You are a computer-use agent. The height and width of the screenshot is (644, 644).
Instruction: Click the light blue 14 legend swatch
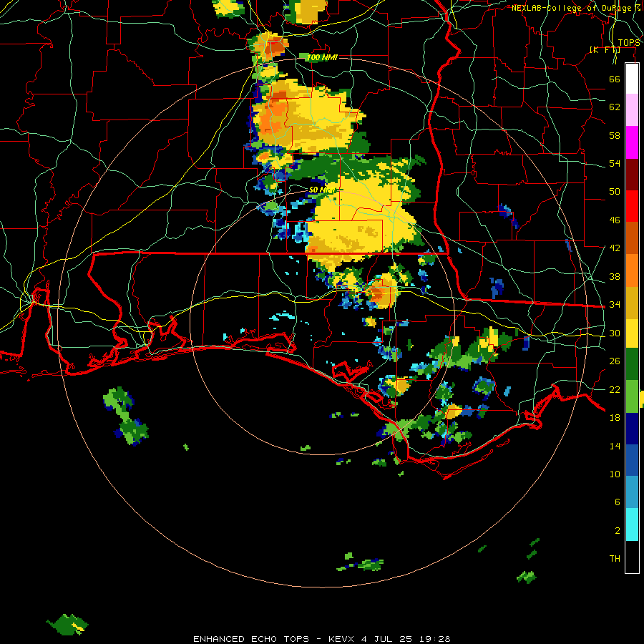pyautogui.click(x=632, y=492)
